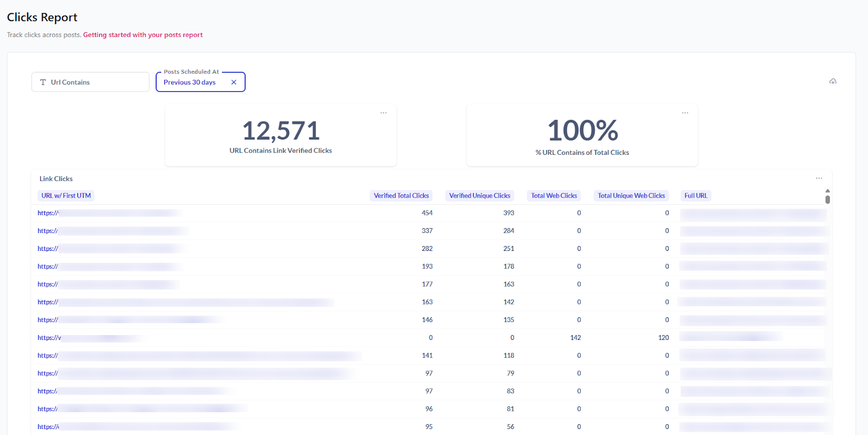Viewport: 868px width, 435px height.
Task: Open the Posts Scheduled At date dropdown
Action: (190, 83)
